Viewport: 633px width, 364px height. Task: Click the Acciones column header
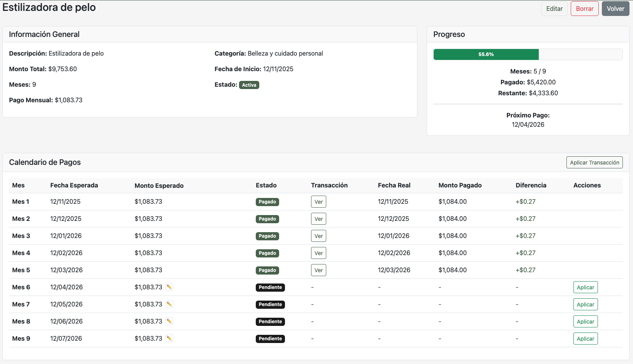pos(587,185)
